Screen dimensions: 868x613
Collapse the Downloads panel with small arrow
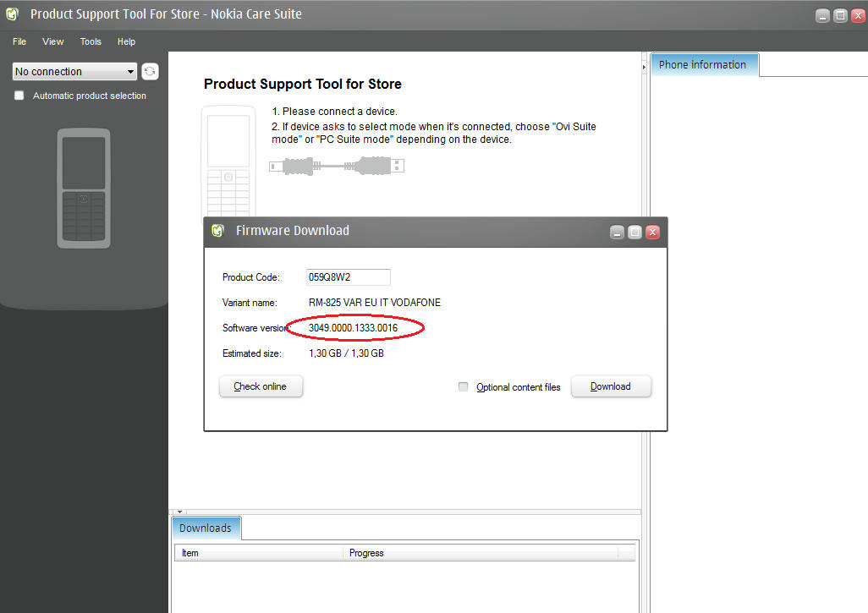(x=179, y=512)
